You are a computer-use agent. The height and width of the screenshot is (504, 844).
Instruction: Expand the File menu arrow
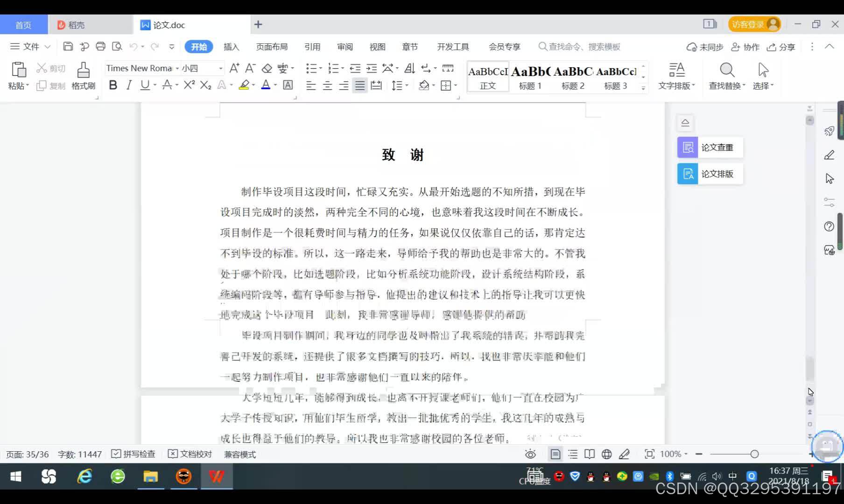48,47
